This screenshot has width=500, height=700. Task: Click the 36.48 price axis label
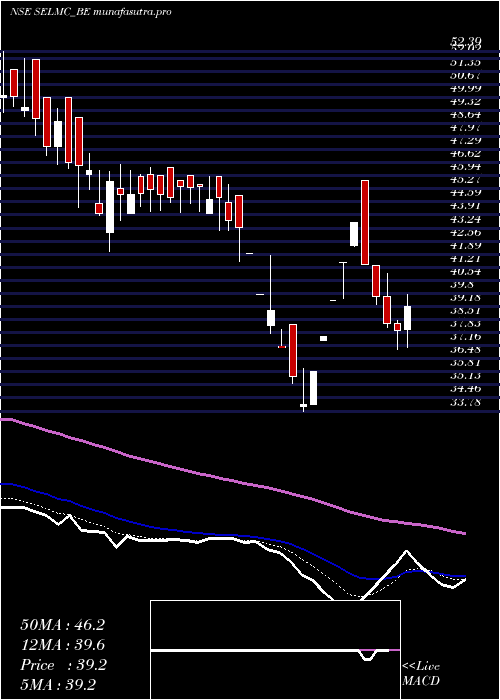point(464,350)
